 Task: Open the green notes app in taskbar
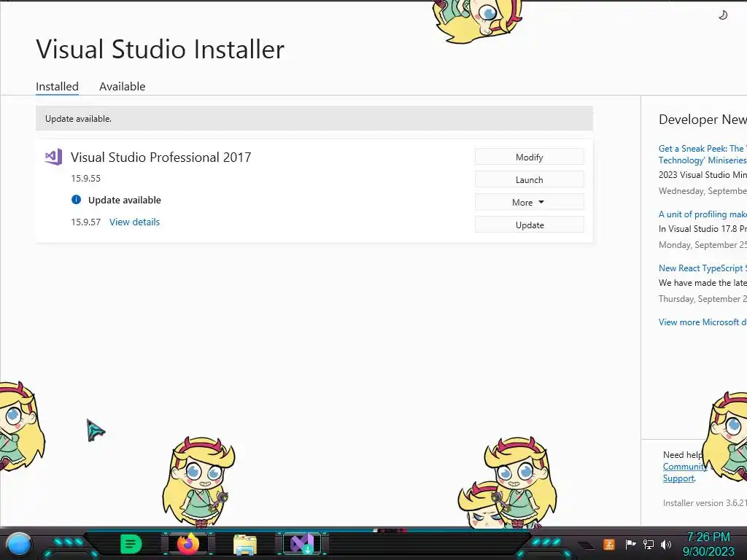click(131, 544)
